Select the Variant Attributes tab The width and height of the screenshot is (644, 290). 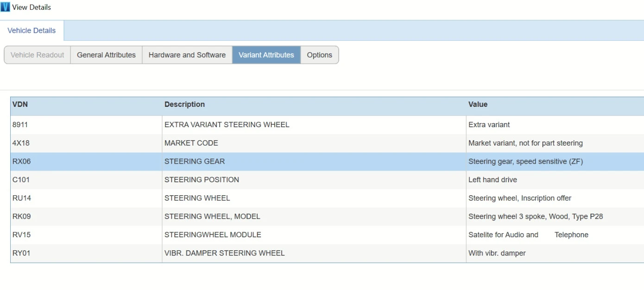click(x=266, y=55)
